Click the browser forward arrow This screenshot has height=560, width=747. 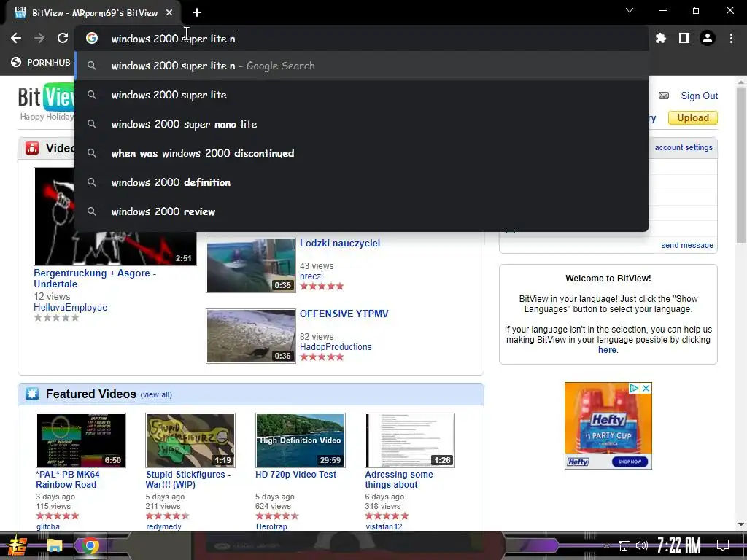pyautogui.click(x=39, y=38)
